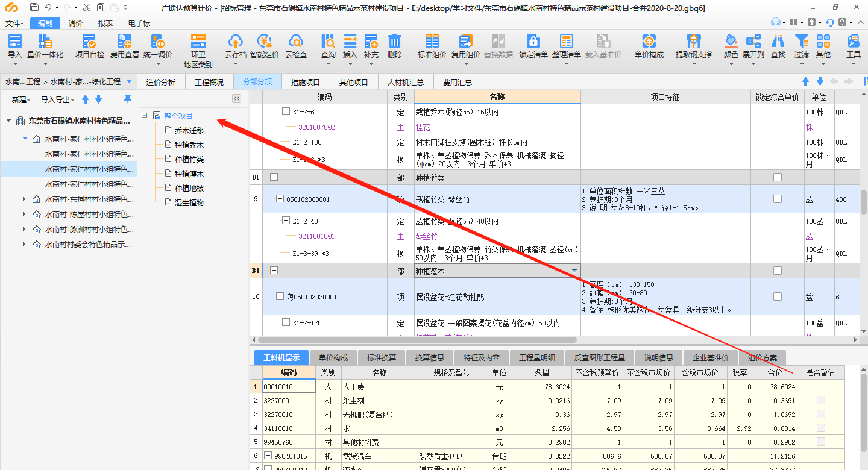Image resolution: width=868 pixels, height=470 pixels.
Task: Open the 文件 menu
Action: click(14, 23)
